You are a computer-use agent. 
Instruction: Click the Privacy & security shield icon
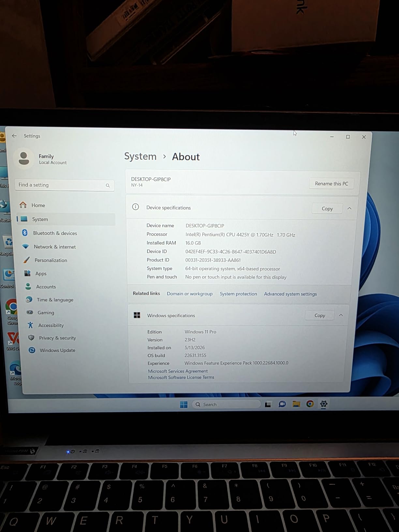click(x=31, y=338)
